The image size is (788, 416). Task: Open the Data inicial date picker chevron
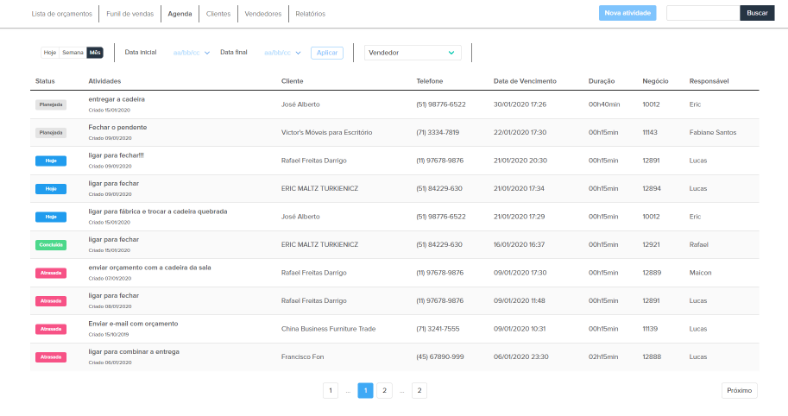pyautogui.click(x=207, y=53)
